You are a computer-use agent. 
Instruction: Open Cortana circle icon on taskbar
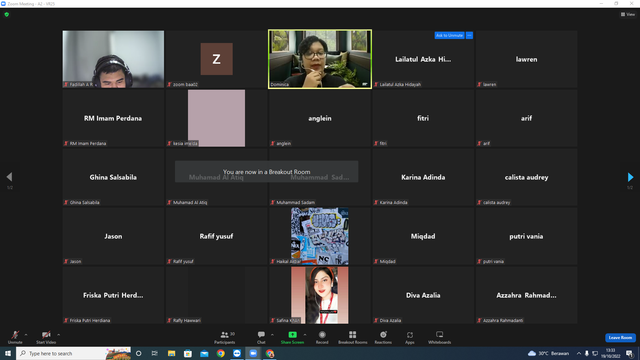click(138, 353)
